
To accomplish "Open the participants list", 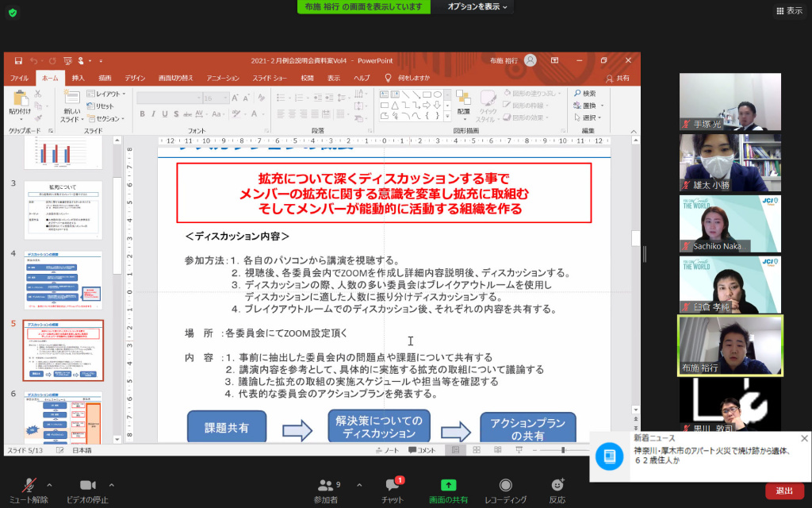I will click(325, 486).
